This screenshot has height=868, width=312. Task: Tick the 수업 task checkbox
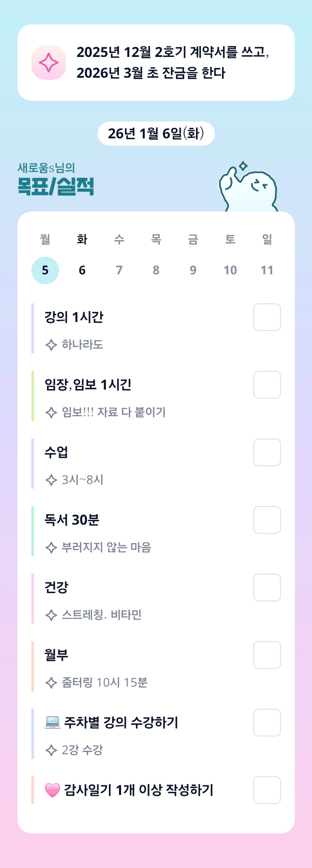coord(267,452)
